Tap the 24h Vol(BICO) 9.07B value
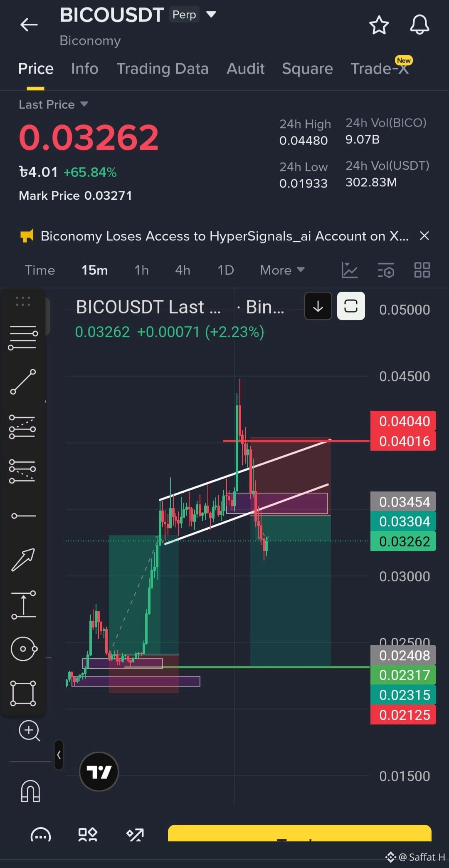 tap(363, 139)
